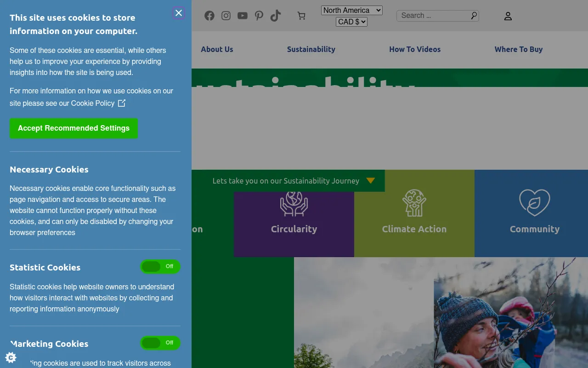Click Accept Recommended Settings button
Viewport: 588px width, 368px height.
pos(73,128)
